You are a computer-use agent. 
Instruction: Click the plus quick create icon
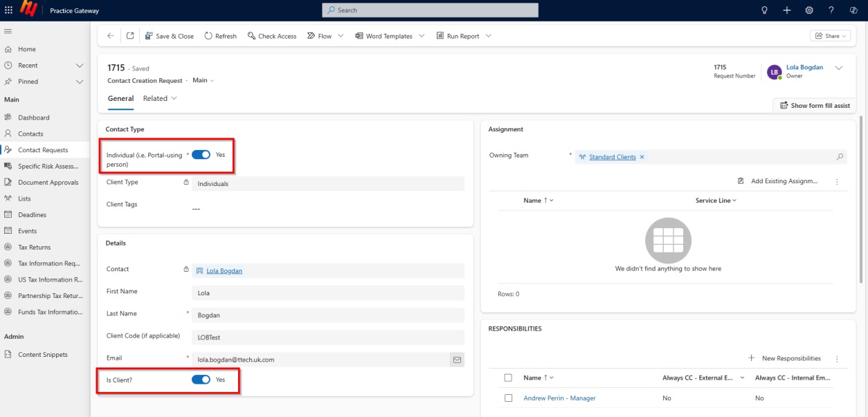click(x=787, y=10)
